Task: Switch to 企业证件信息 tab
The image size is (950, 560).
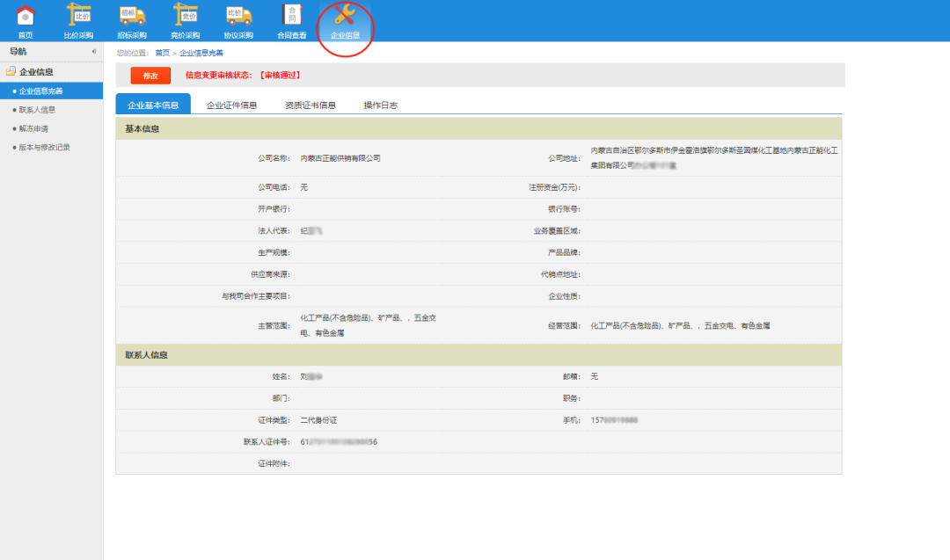Action: click(x=231, y=105)
